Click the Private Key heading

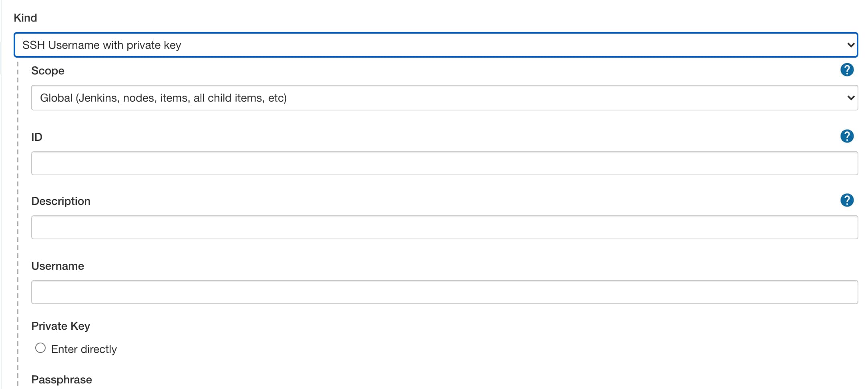[x=61, y=326]
